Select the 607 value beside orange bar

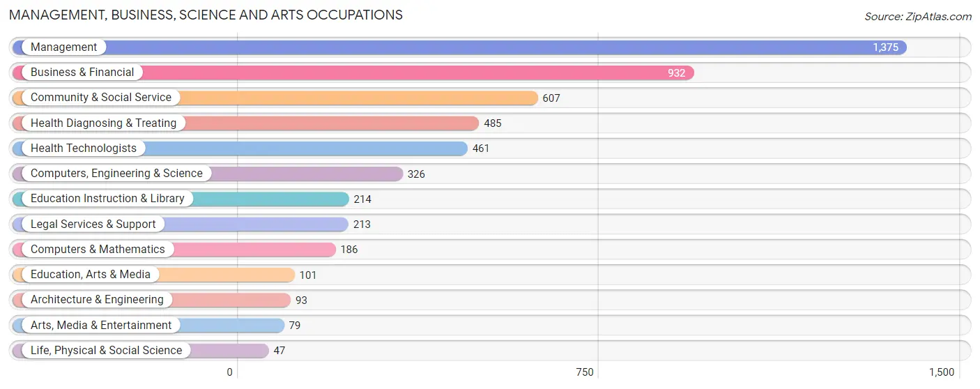551,98
